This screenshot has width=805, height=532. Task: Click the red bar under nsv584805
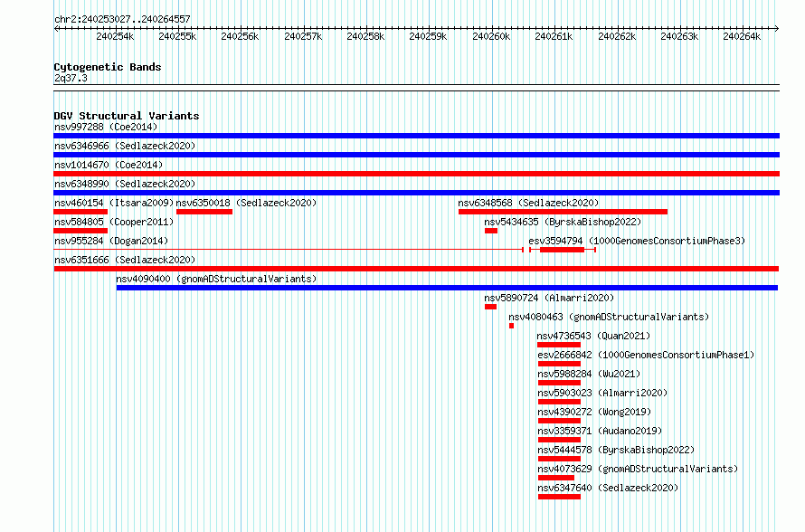tap(80, 231)
